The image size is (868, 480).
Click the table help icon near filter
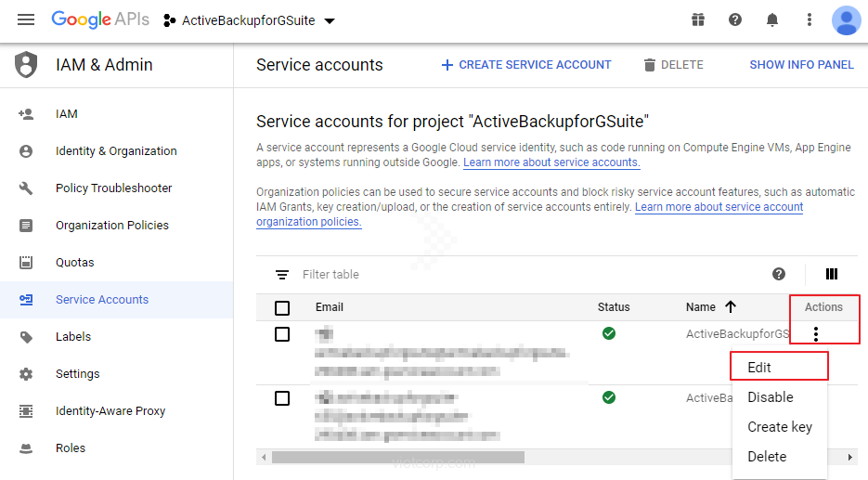[779, 274]
